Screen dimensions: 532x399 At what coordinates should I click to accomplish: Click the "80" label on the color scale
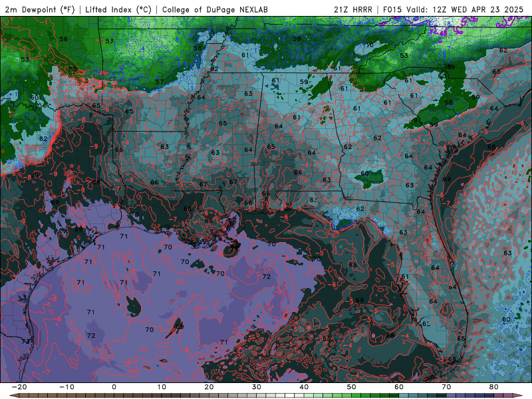(494, 387)
